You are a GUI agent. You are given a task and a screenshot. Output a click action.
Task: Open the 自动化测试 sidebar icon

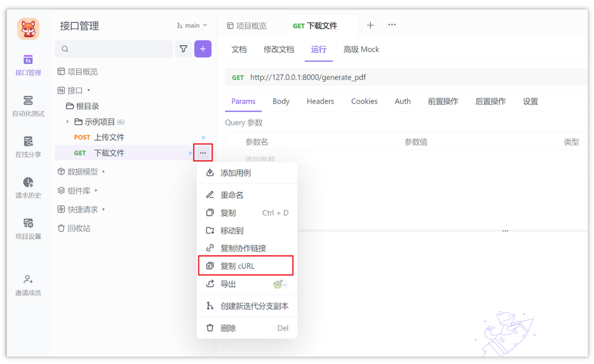pyautogui.click(x=27, y=107)
